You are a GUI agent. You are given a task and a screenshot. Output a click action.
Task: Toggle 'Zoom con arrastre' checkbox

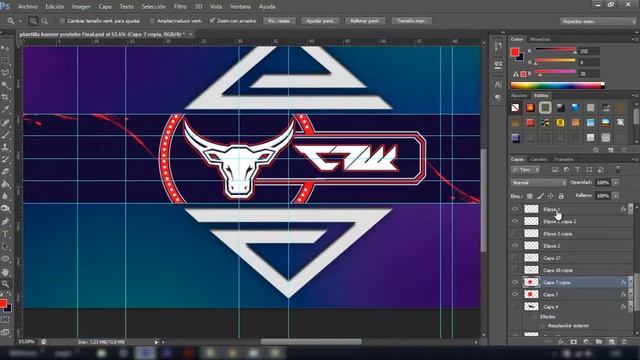point(212,20)
